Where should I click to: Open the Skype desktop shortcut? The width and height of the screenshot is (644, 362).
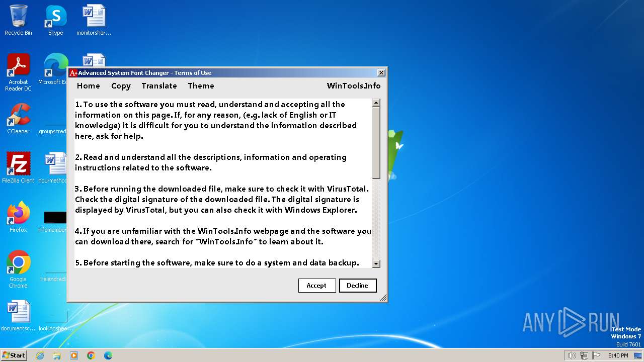pyautogui.click(x=56, y=20)
